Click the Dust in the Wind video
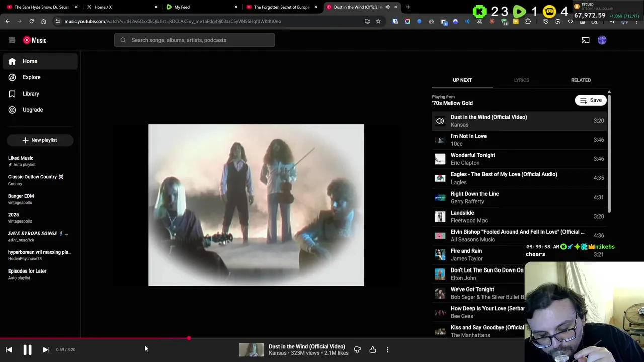 (256, 205)
